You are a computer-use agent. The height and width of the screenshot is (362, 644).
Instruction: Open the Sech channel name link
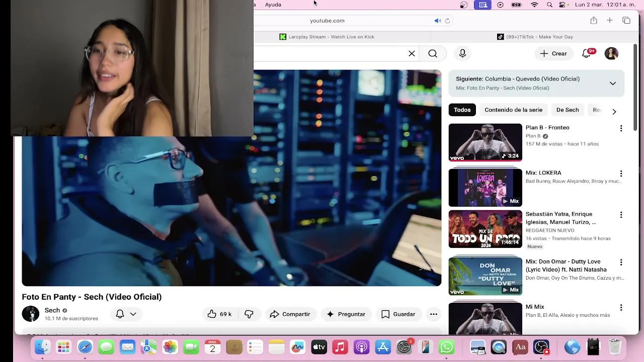(x=52, y=310)
